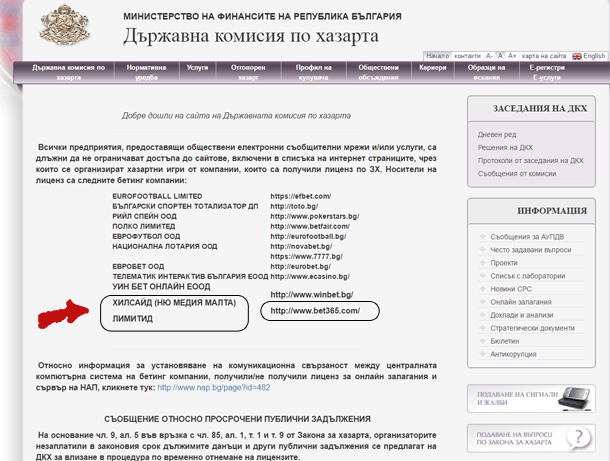The image size is (610, 461).
Task: Increase font size with A+ control
Action: tap(512, 56)
